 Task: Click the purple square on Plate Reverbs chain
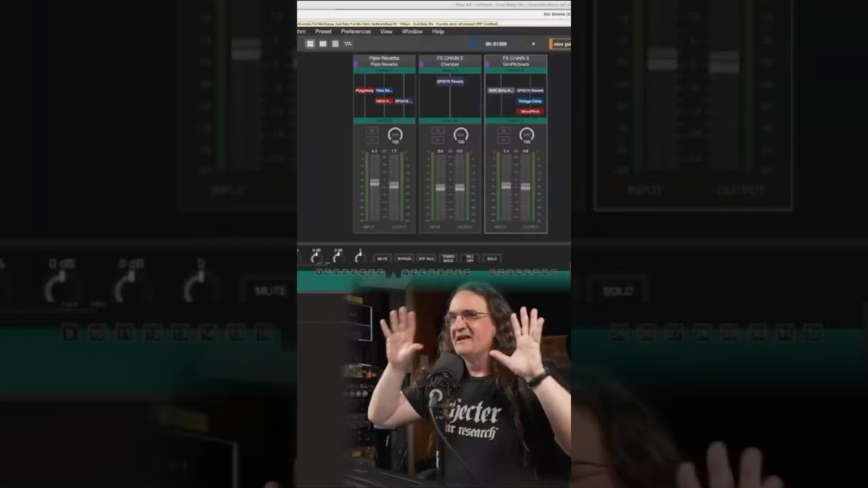pos(355,64)
